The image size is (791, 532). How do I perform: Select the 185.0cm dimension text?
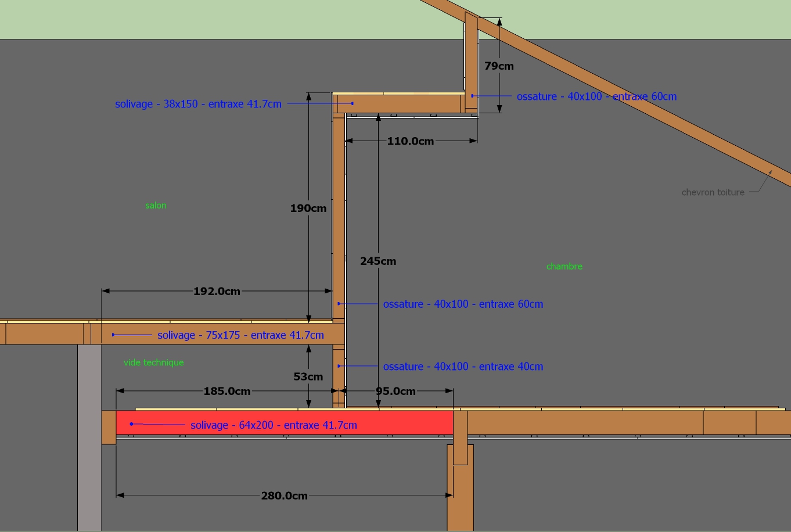[x=226, y=391]
